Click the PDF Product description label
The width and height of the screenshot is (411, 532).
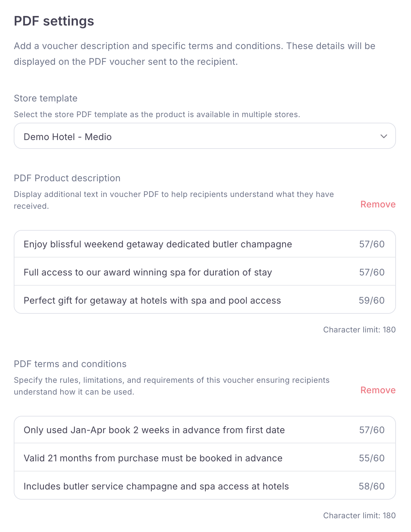coord(67,178)
